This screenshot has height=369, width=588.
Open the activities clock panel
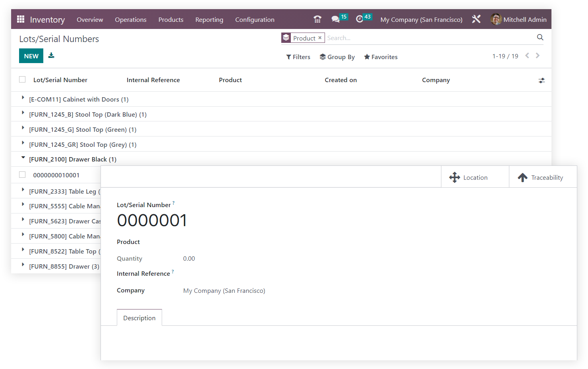pos(360,19)
